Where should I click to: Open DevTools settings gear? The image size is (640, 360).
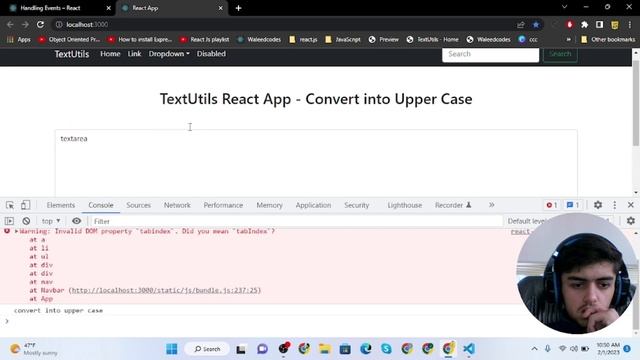598,205
